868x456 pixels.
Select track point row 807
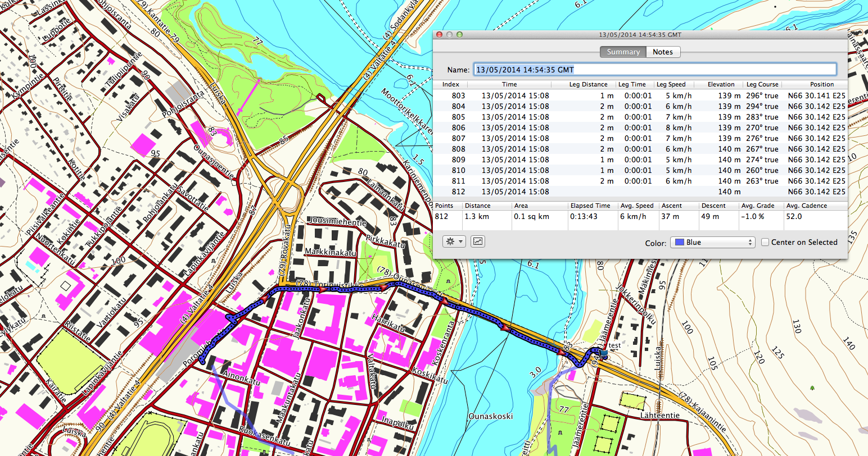640,138
